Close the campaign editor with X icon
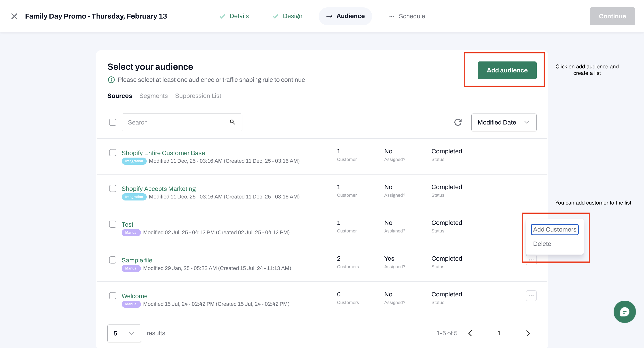644x348 pixels. [x=14, y=16]
